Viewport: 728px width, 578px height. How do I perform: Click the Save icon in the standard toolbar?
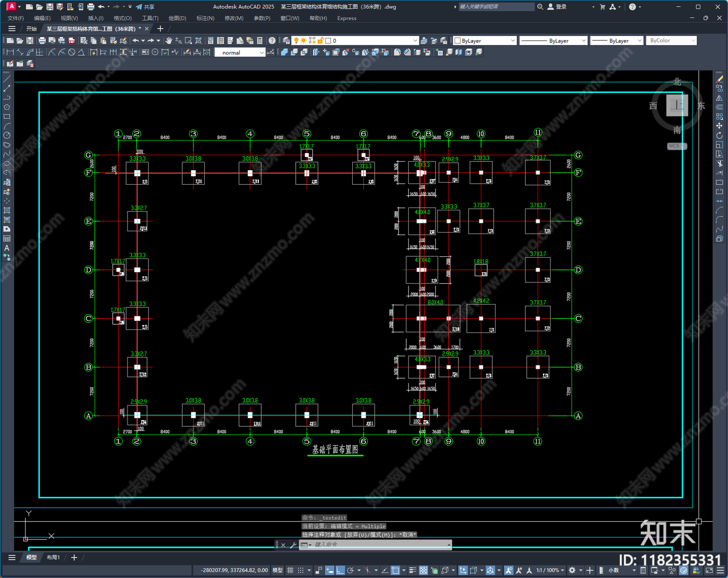pos(30,41)
